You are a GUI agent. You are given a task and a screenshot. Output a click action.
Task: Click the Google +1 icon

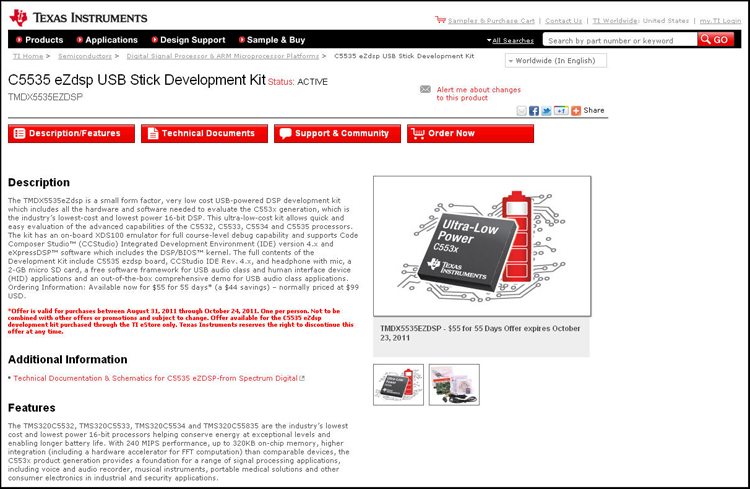click(561, 110)
